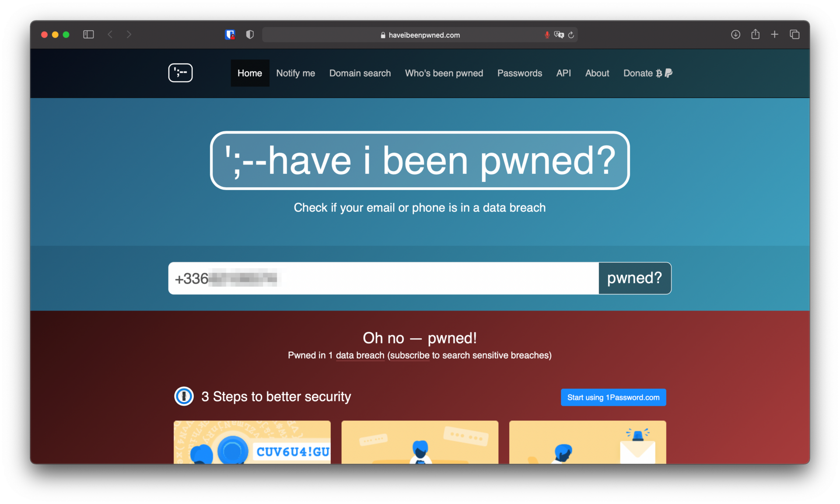
Task: Reload the page with the refresh icon
Action: coord(571,35)
